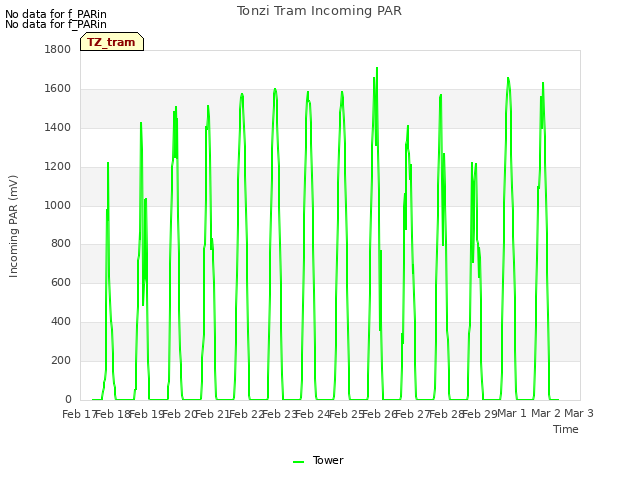
Task: Click the highest PAR peak near Feb 26
Action: [x=377, y=68]
